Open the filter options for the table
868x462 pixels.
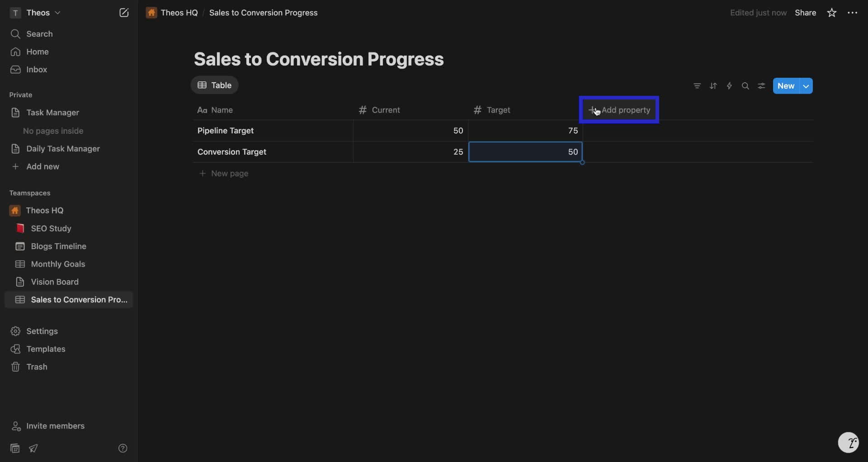(697, 86)
